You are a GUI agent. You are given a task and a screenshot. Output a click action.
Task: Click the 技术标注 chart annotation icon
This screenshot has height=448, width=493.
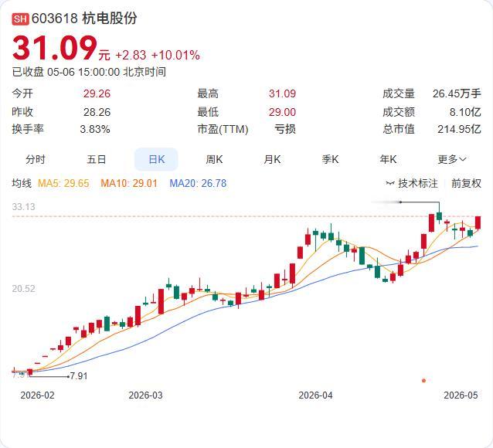(390, 183)
